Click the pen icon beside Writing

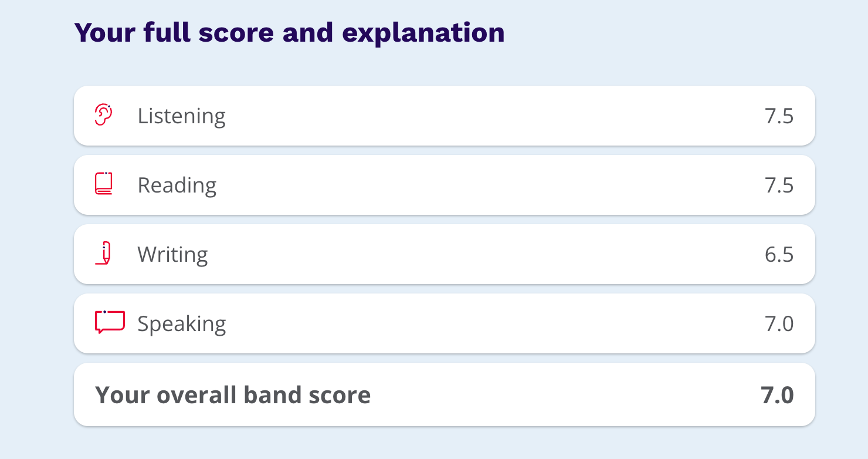pyautogui.click(x=104, y=254)
